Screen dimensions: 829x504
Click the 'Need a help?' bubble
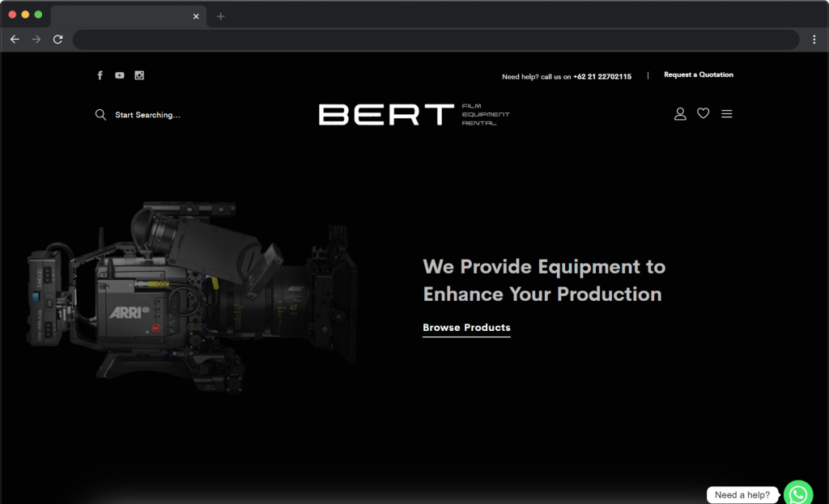pos(742,495)
